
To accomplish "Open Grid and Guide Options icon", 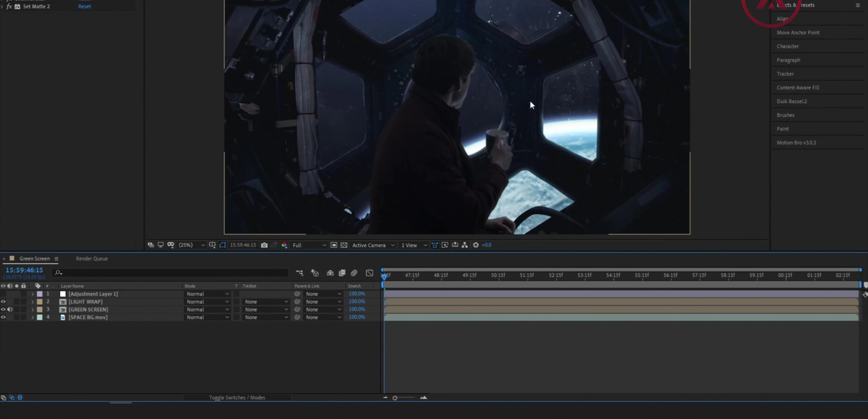I will point(212,245).
